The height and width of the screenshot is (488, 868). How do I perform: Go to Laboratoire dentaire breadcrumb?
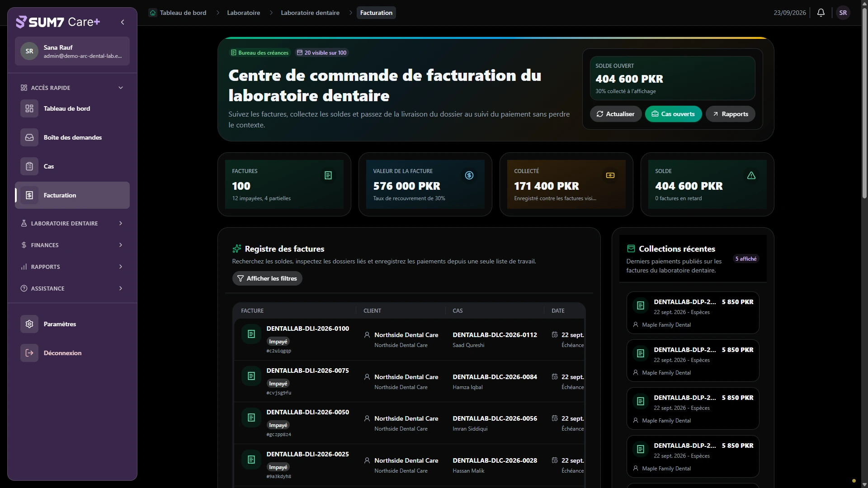pyautogui.click(x=310, y=13)
